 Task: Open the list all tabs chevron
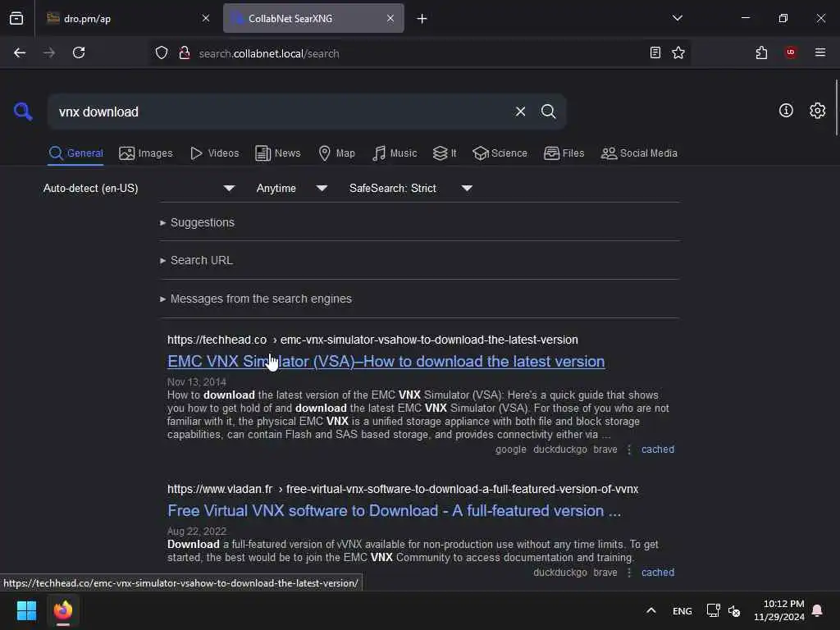[677, 18]
